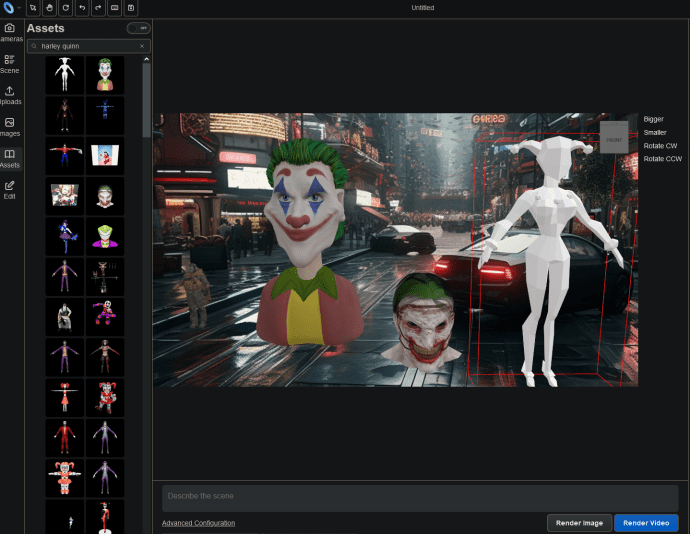Open the Edit sidebar panel
This screenshot has width=690, height=534.
[10, 190]
